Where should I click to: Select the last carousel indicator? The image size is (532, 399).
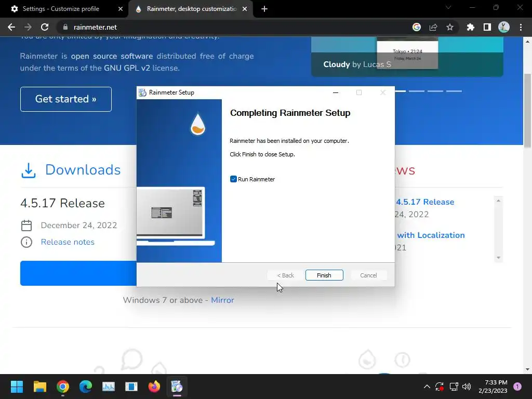(454, 91)
